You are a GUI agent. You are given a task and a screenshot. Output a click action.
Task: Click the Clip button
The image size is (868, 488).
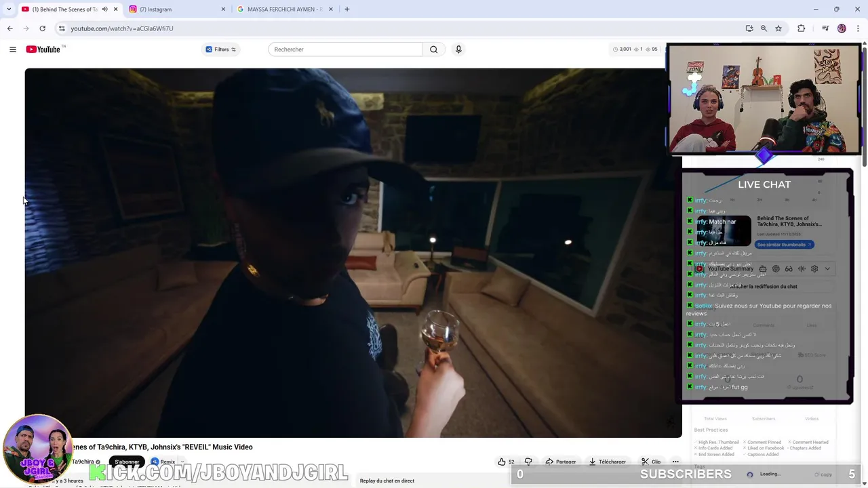651,462
